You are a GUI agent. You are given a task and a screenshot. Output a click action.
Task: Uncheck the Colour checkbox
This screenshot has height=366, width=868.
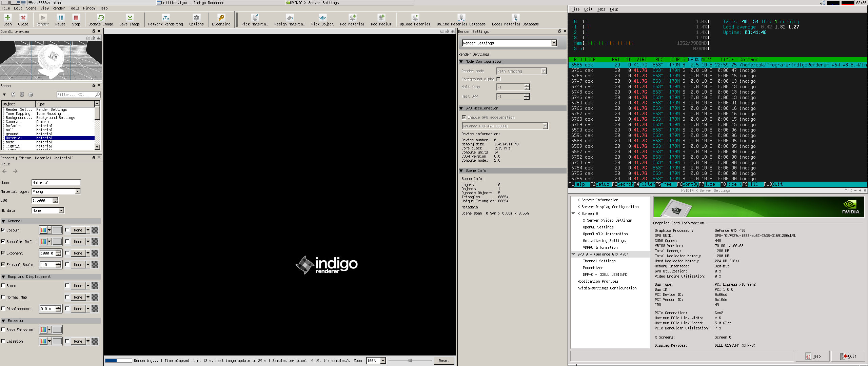point(3,230)
